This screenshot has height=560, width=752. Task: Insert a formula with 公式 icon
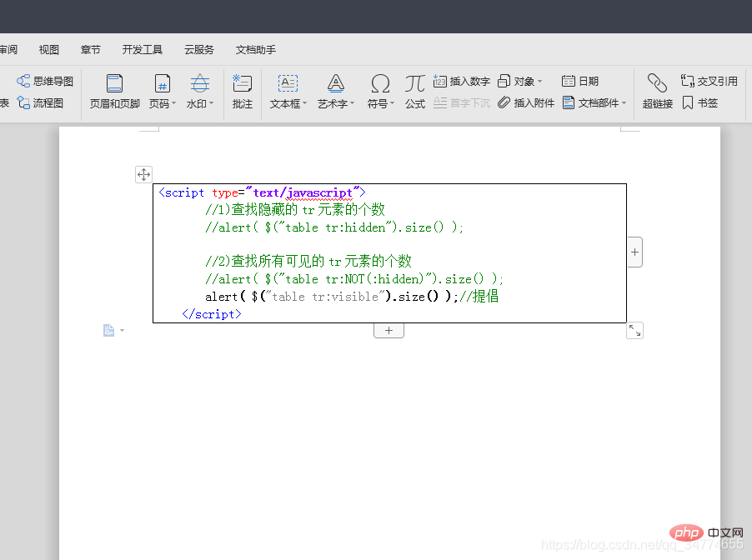click(x=414, y=83)
